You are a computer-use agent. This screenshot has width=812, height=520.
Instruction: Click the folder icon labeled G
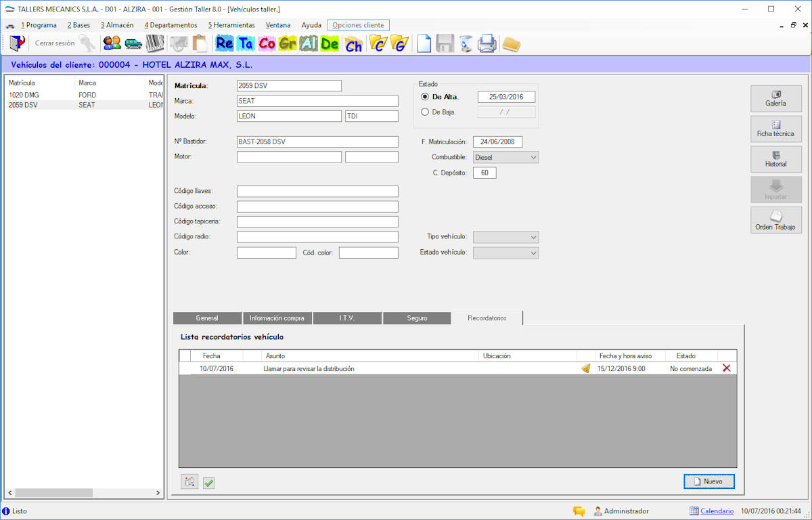(400, 43)
